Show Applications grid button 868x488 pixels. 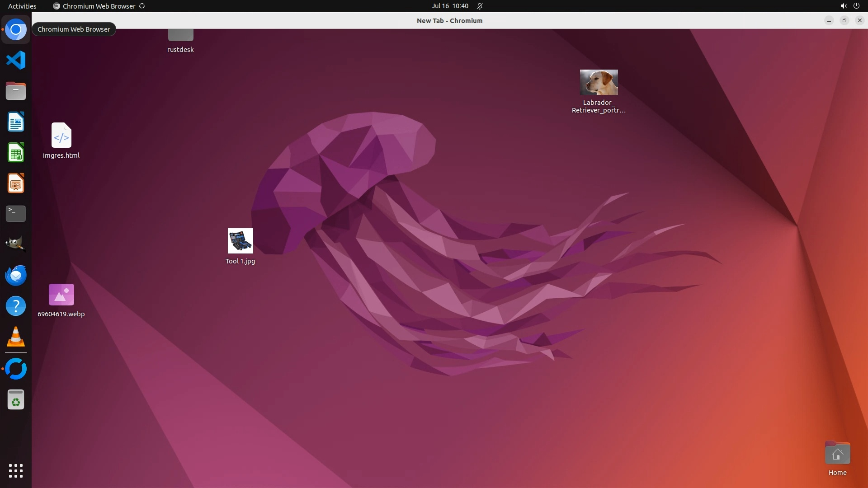16,470
